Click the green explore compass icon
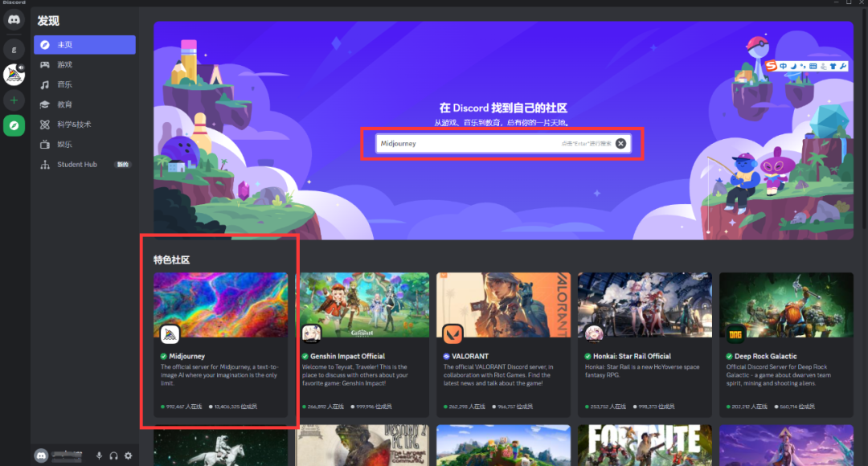 (x=14, y=125)
